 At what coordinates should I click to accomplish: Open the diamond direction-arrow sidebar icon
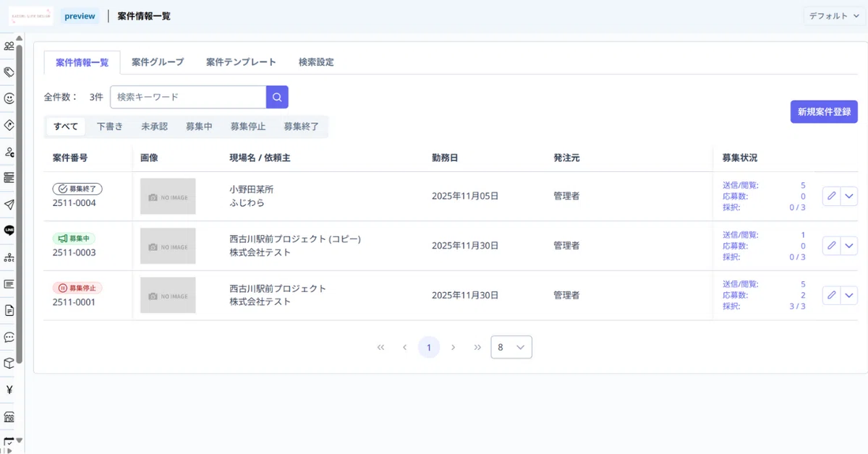click(9, 125)
